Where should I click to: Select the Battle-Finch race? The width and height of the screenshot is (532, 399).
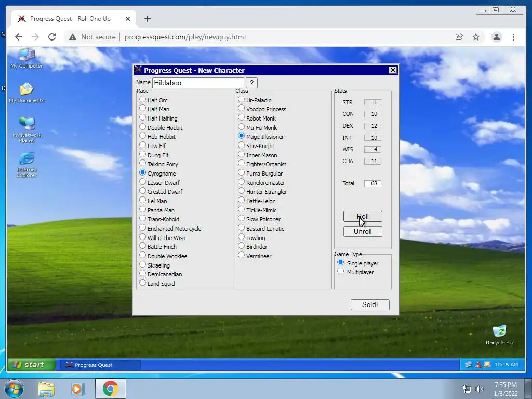pos(142,246)
